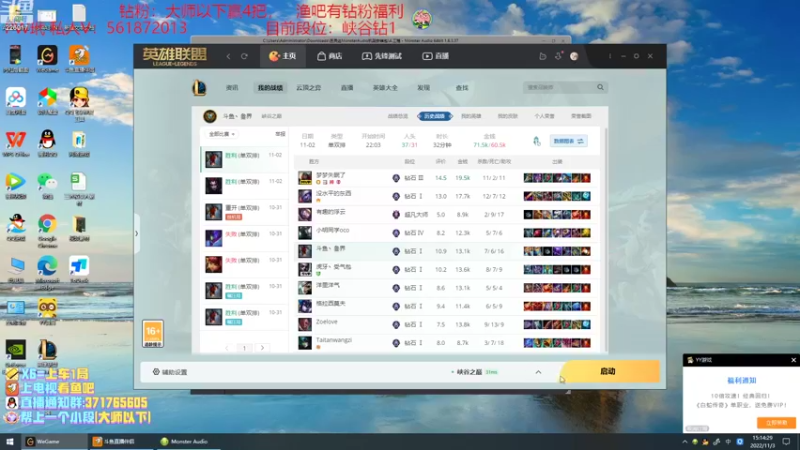The image size is (800, 450).
Task: Switch to the 历史战绩 match history tab
Action: tap(435, 116)
